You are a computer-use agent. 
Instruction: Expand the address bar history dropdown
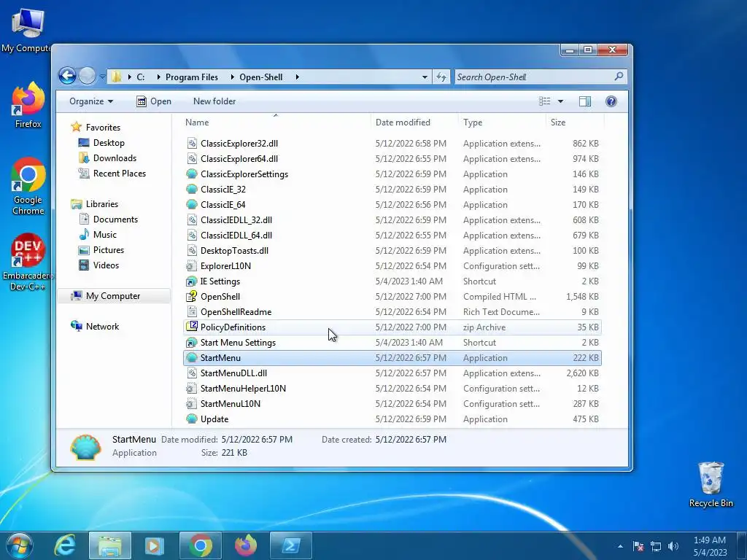pyautogui.click(x=425, y=77)
